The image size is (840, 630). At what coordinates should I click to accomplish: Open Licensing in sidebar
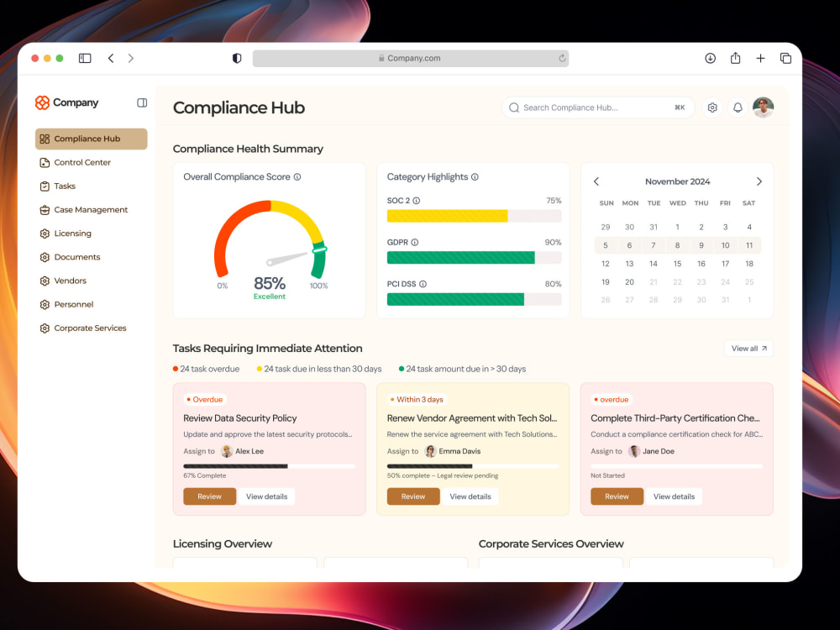coord(91,233)
